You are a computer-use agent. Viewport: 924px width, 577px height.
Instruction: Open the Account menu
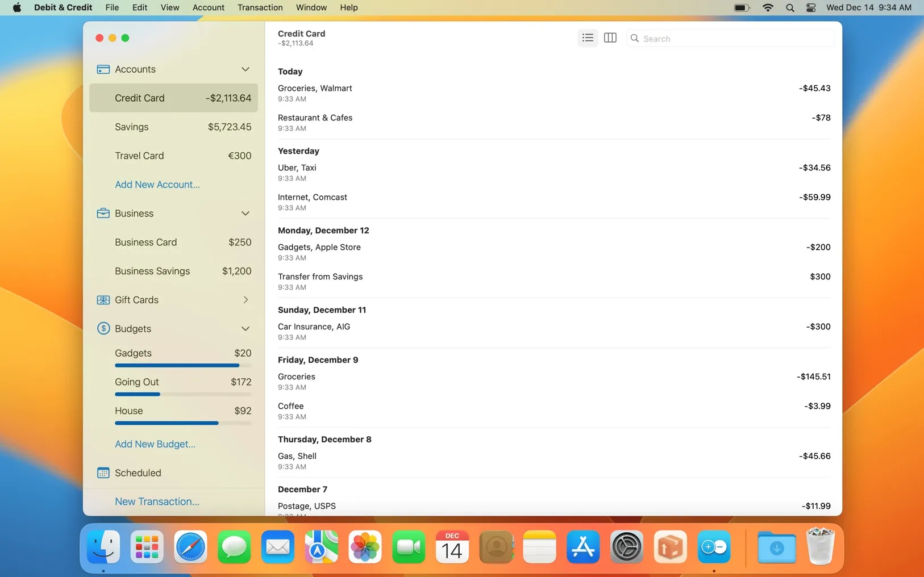click(x=208, y=7)
